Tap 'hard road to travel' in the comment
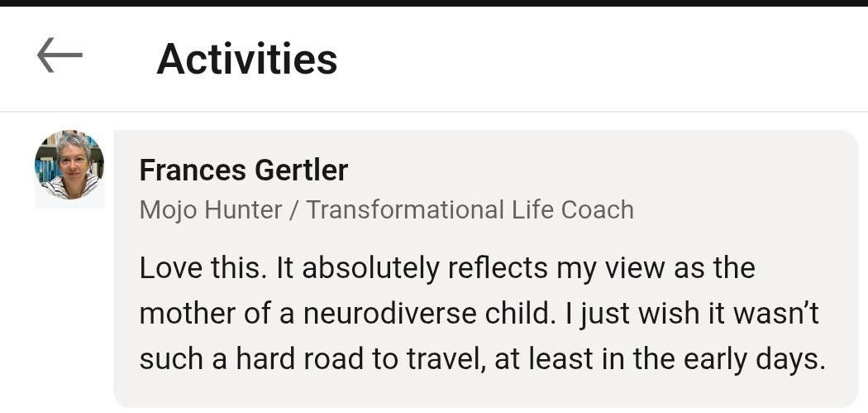This screenshot has width=868, height=413. 344,359
